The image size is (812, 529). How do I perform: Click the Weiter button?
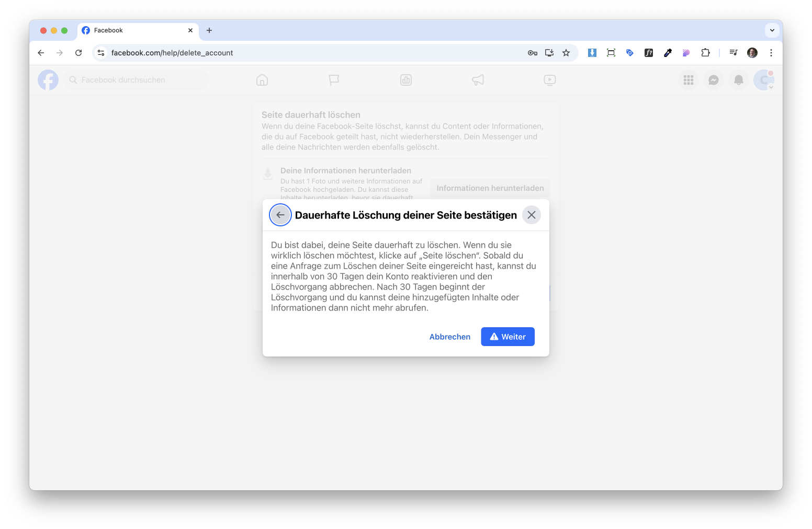(x=507, y=337)
